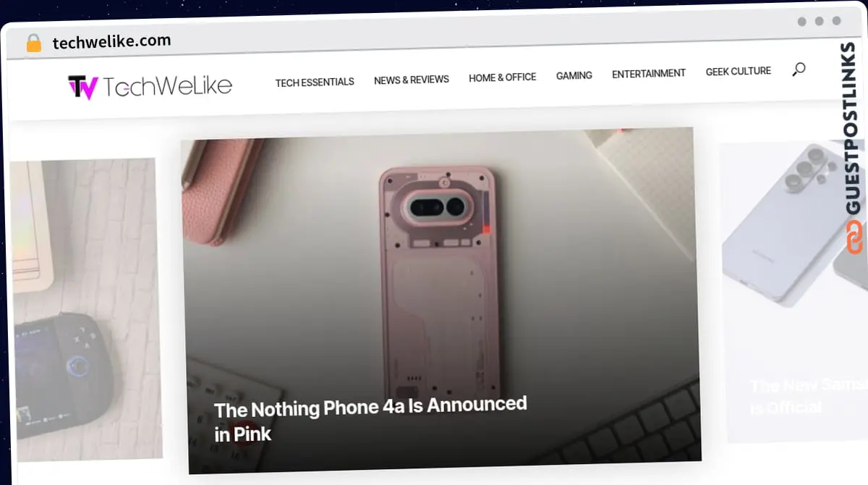
Task: Click the TechWeLike TV logo icon
Action: point(82,88)
